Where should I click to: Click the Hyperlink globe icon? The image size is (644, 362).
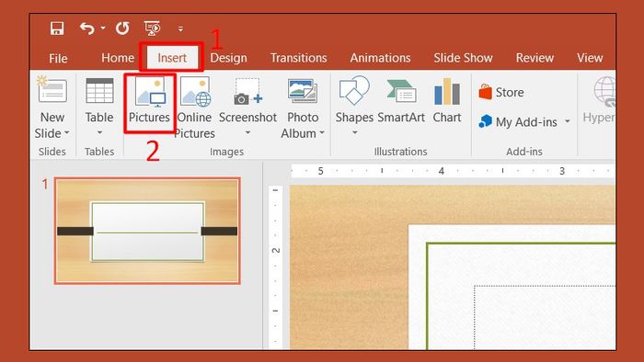click(x=604, y=92)
